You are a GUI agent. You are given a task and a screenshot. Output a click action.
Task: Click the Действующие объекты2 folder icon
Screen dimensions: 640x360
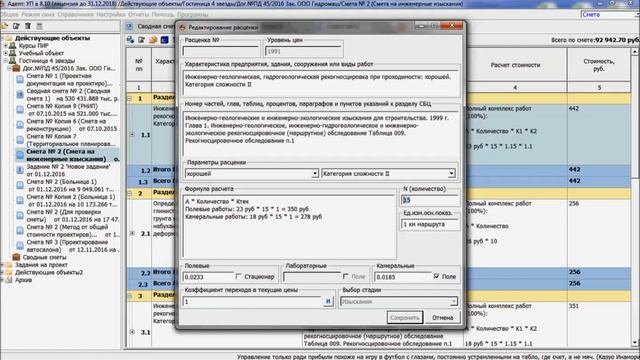tap(9, 272)
